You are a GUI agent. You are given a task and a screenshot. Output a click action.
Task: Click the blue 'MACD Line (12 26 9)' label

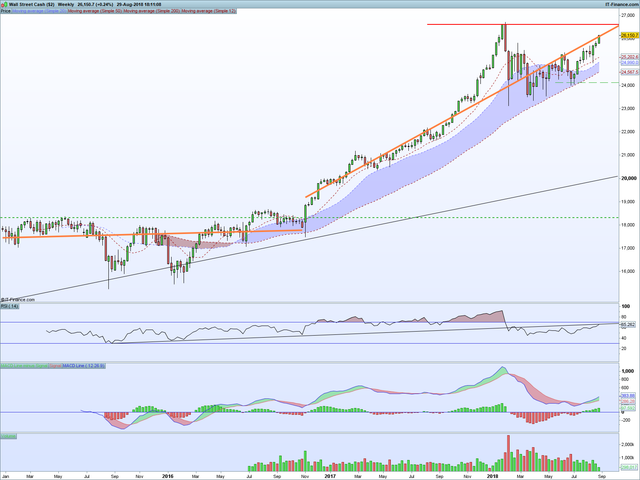(84, 366)
